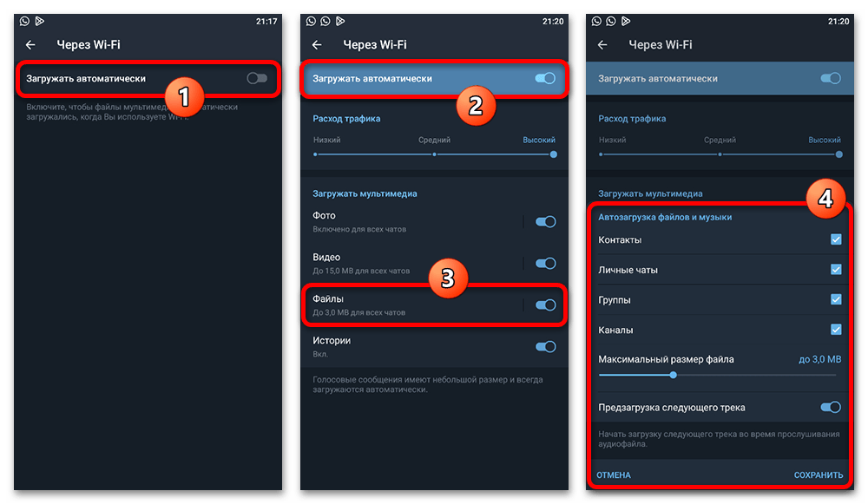This screenshot has height=504, width=868.
Task: Click the maximum file size slider handle
Action: [x=674, y=375]
